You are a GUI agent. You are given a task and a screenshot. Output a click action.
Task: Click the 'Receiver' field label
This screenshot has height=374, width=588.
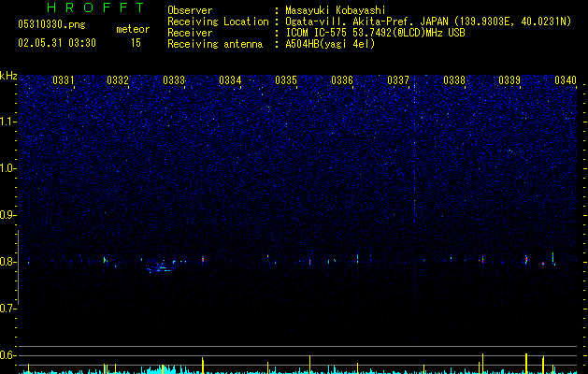coord(190,33)
